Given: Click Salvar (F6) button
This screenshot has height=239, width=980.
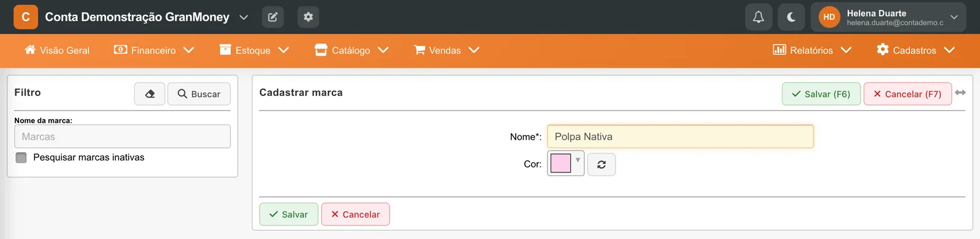Looking at the screenshot, I should coord(821,94).
